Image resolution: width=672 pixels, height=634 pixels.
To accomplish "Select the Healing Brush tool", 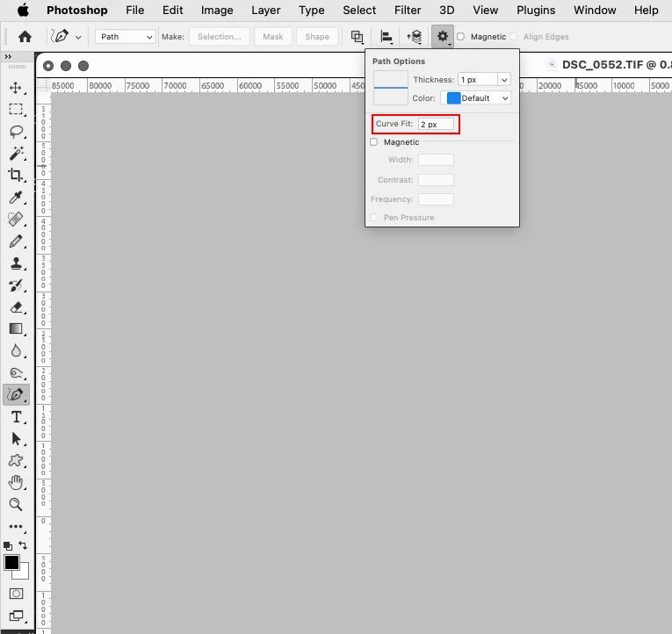I will coord(16,219).
